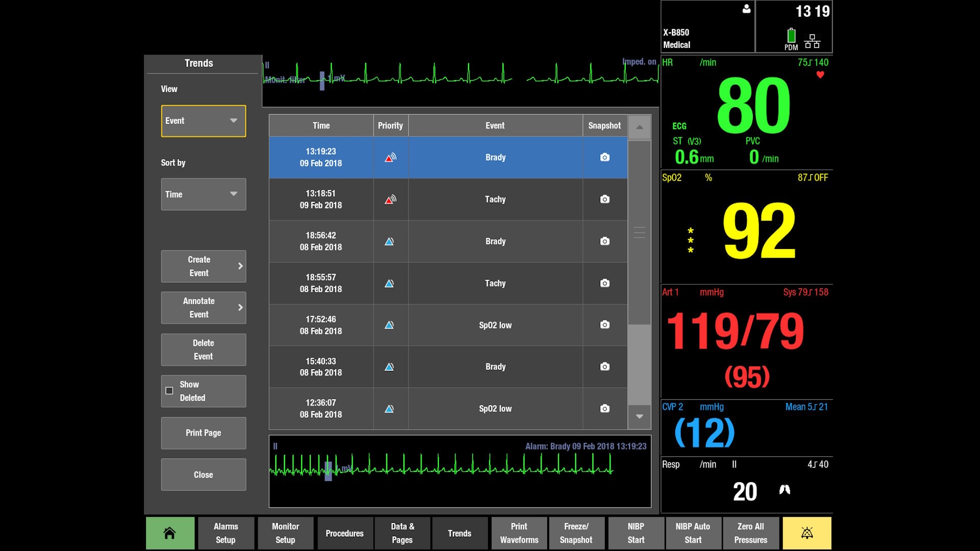The height and width of the screenshot is (551, 980).
Task: Click the Priority column header
Action: pos(390,126)
